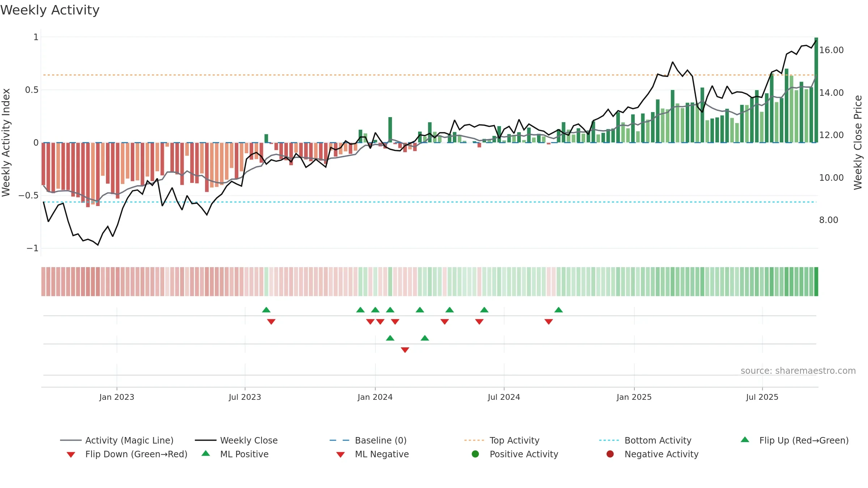Toggle the Top Activity legend entry
The height and width of the screenshot is (488, 868).
502,440
